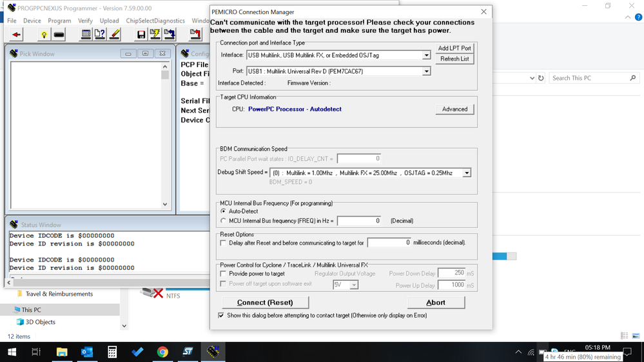The image size is (644, 362).
Task: Click the red arrow upload module icon
Action: (x=195, y=35)
